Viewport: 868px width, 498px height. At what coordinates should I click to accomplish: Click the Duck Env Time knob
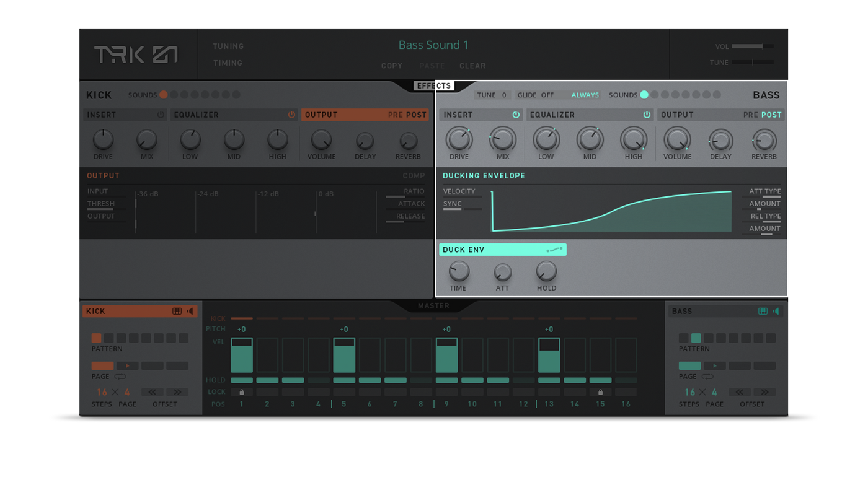(x=459, y=271)
